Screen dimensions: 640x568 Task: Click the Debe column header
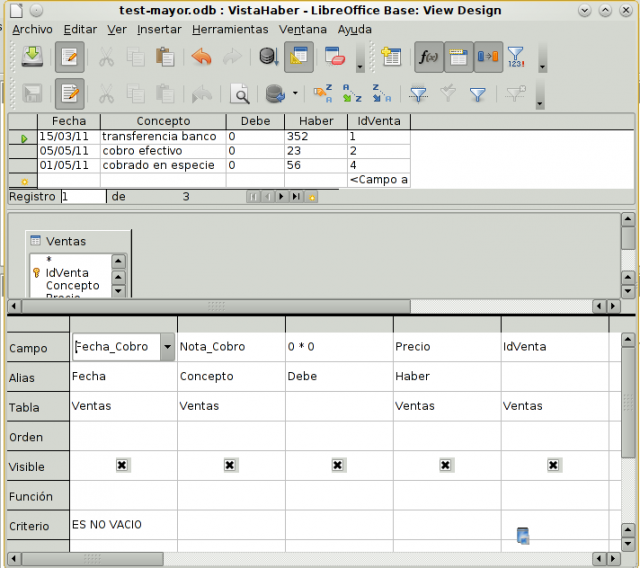256,121
